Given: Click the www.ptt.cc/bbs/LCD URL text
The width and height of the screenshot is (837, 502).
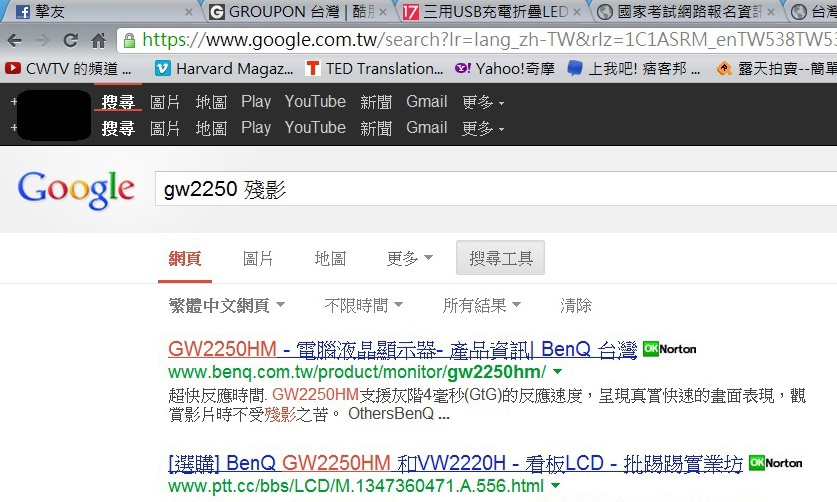Looking at the screenshot, I should [356, 486].
